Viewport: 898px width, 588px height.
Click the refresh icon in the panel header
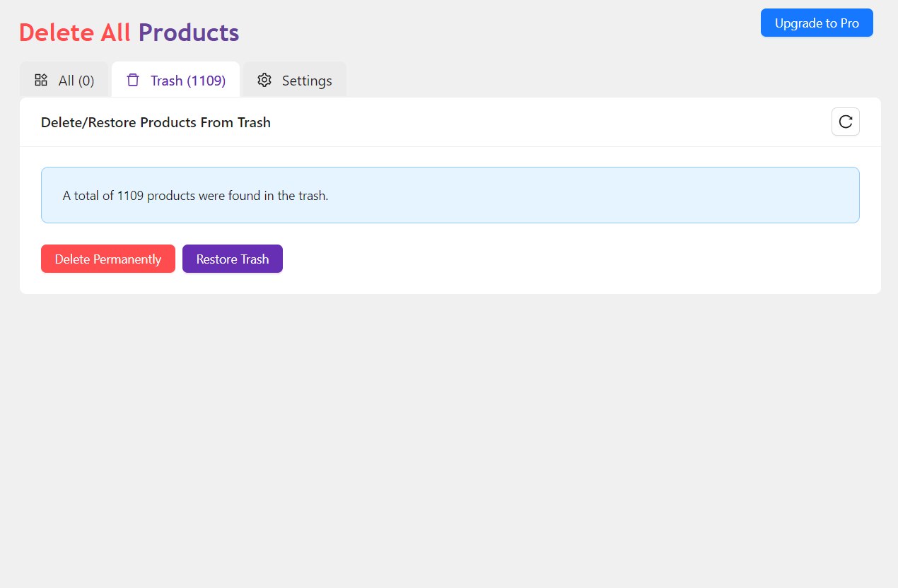click(x=845, y=122)
